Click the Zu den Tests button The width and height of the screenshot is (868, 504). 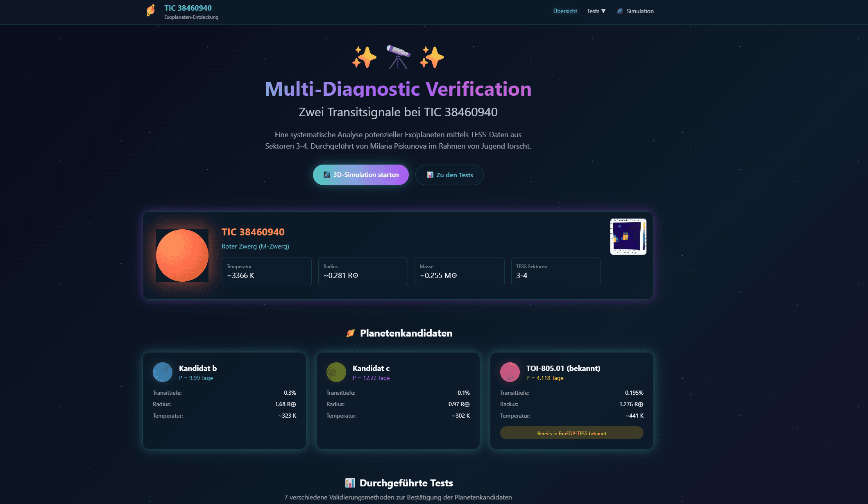tap(449, 174)
